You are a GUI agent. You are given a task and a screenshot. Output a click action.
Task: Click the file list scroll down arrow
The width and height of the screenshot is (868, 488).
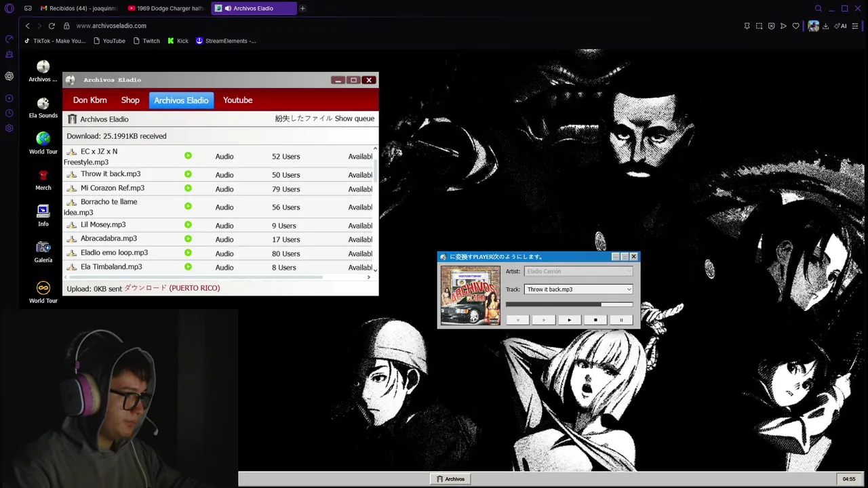point(375,270)
